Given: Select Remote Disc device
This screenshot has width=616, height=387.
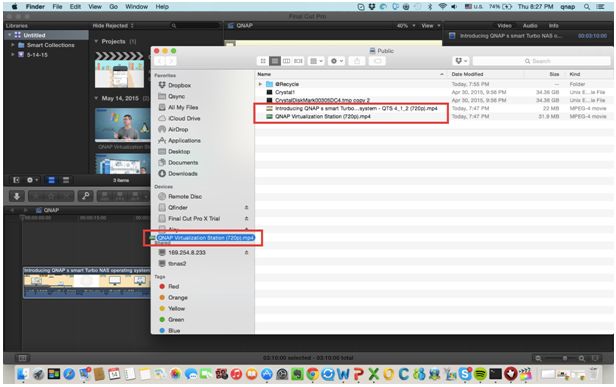Looking at the screenshot, I should coord(185,196).
